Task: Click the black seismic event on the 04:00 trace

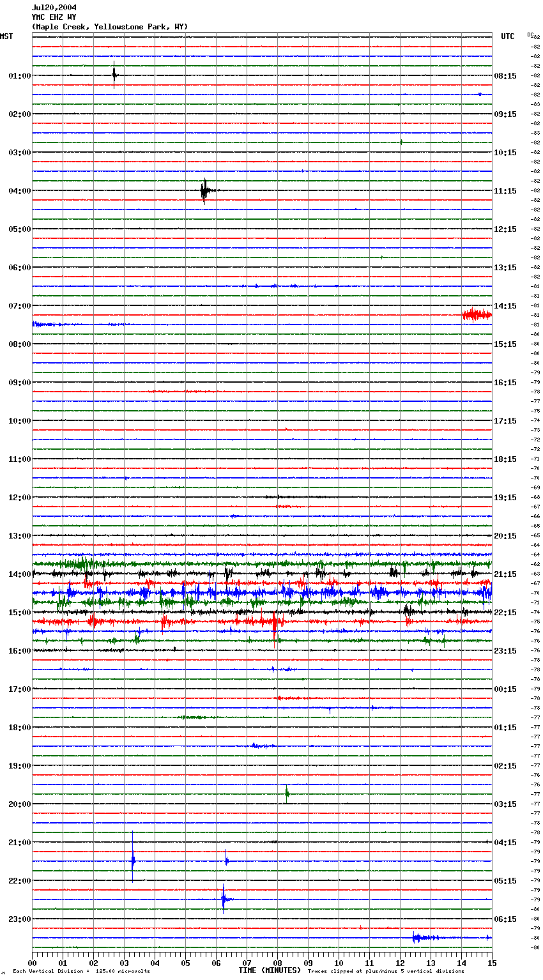Action: [x=204, y=190]
